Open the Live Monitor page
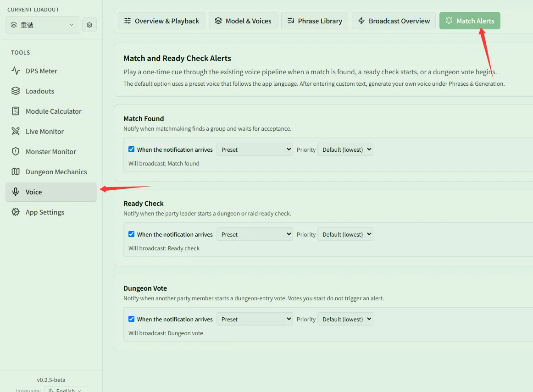Image resolution: width=533 pixels, height=392 pixels. point(51,131)
